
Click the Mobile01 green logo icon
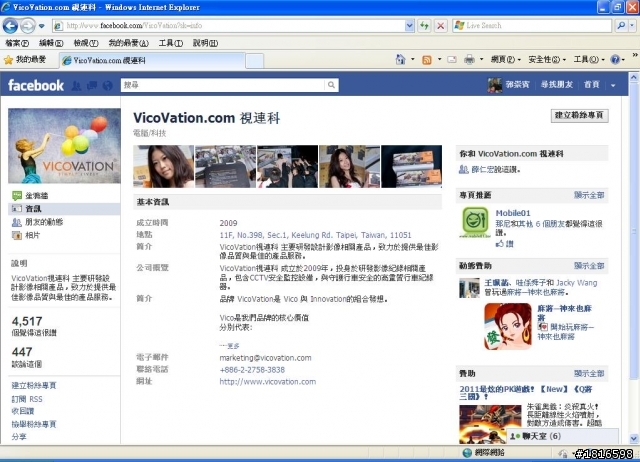coord(475,222)
